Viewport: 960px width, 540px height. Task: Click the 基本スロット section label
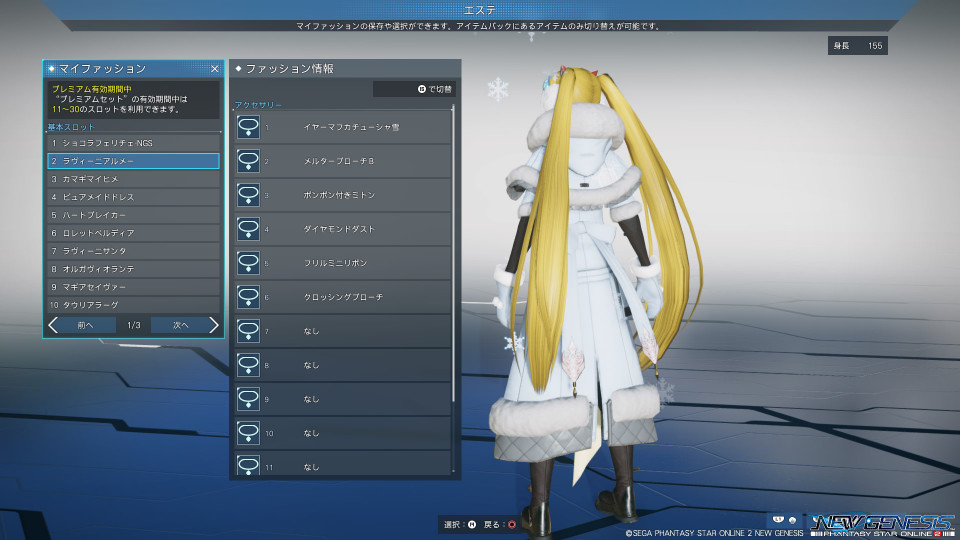71,127
